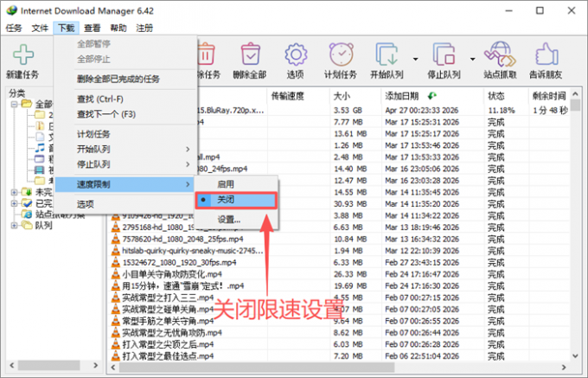Click VLC icon of hitslab-quirky-quirky-sneaky-music file
This screenshot has width=588, height=378.
[116, 251]
